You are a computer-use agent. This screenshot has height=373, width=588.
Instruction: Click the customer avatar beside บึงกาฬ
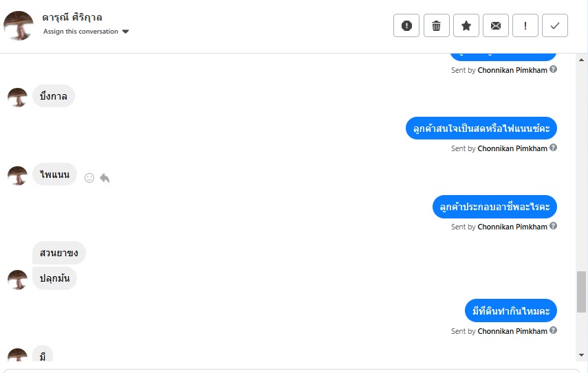tap(17, 98)
